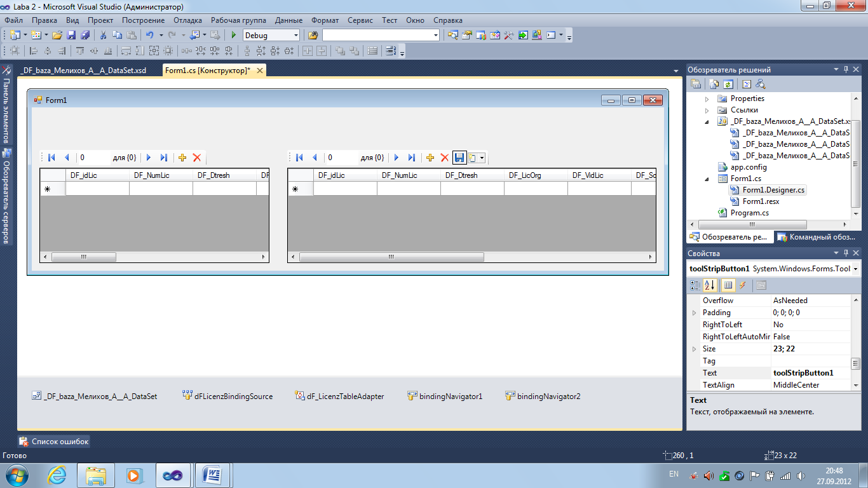Viewport: 868px width, 488px height.
Task: Click Center Horizontally layout icon
Action: (x=308, y=51)
